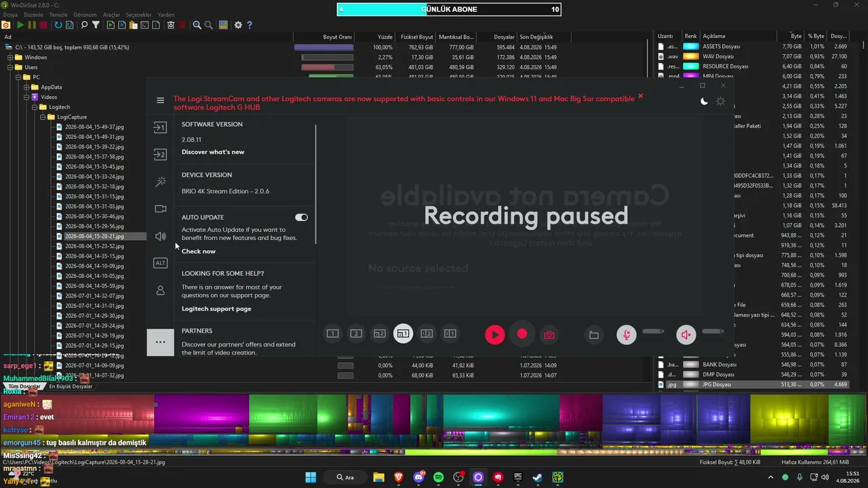Open the audio settings speaker sidebar icon
The width and height of the screenshot is (868, 488).
coord(160,236)
